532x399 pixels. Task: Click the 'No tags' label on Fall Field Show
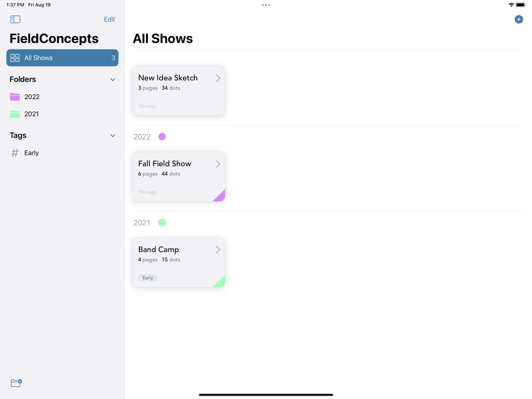tap(147, 192)
